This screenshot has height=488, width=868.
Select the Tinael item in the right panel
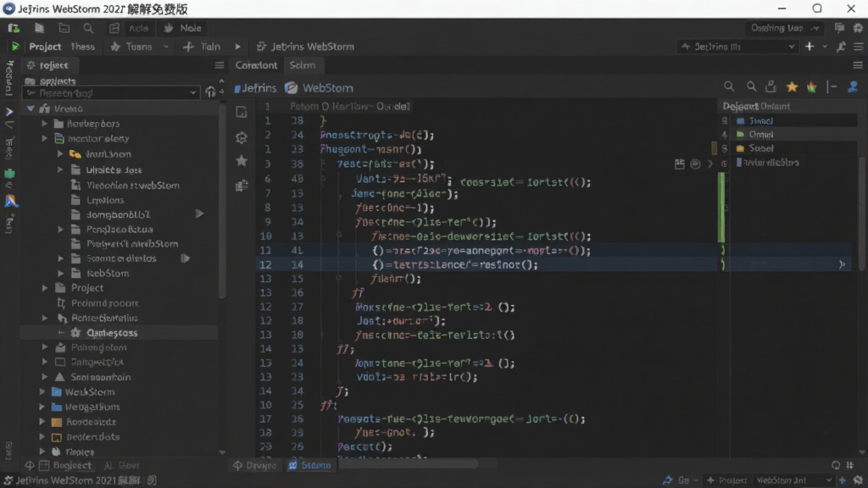[x=760, y=121]
